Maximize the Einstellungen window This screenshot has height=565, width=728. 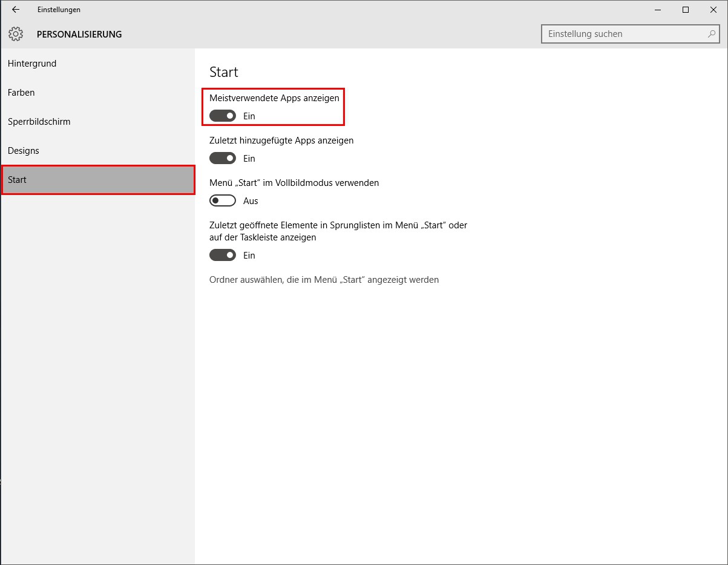click(686, 10)
